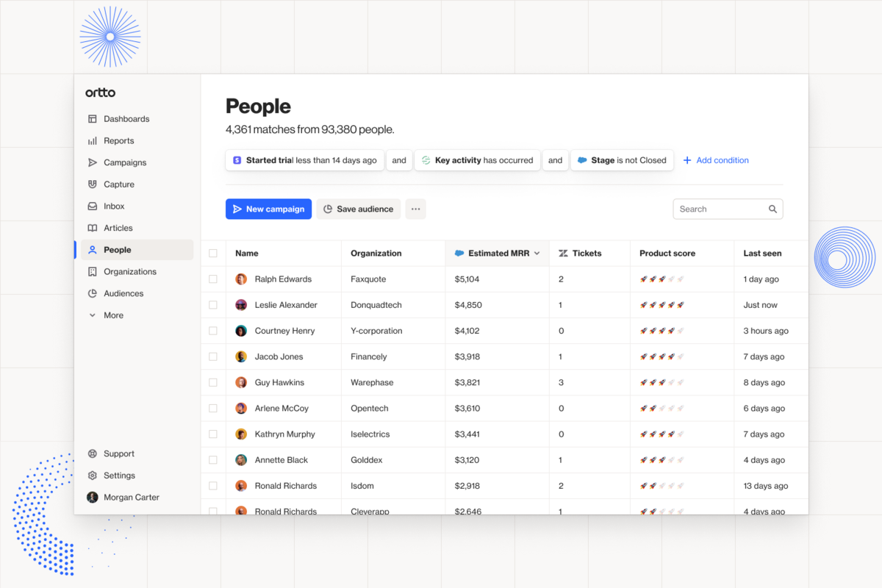
Task: Start a New campaign
Action: [268, 209]
